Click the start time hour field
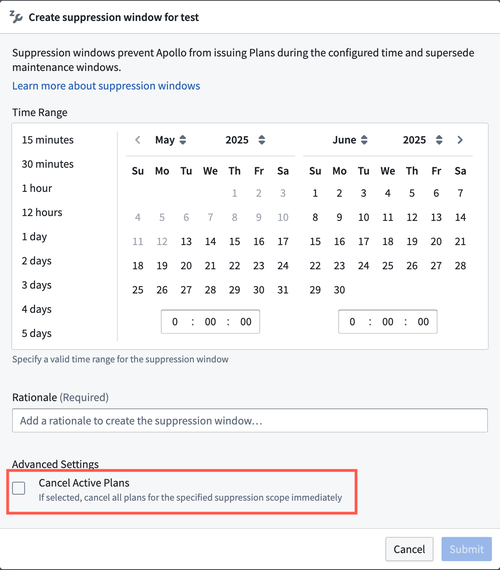The width and height of the screenshot is (500, 570). tap(175, 322)
